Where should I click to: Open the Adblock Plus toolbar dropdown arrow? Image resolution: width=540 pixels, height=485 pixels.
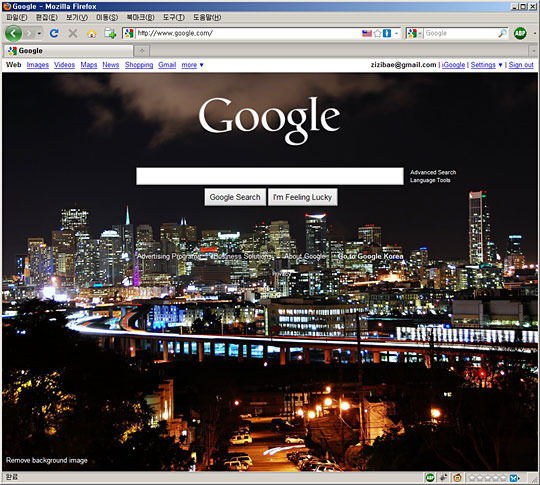tap(535, 33)
